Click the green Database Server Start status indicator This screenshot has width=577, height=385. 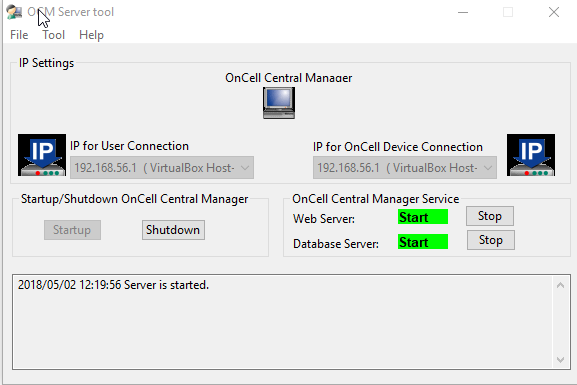pos(423,242)
